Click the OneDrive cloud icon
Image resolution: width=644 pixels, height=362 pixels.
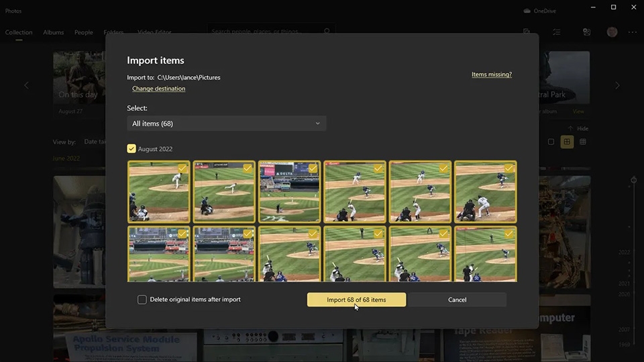pos(527,11)
